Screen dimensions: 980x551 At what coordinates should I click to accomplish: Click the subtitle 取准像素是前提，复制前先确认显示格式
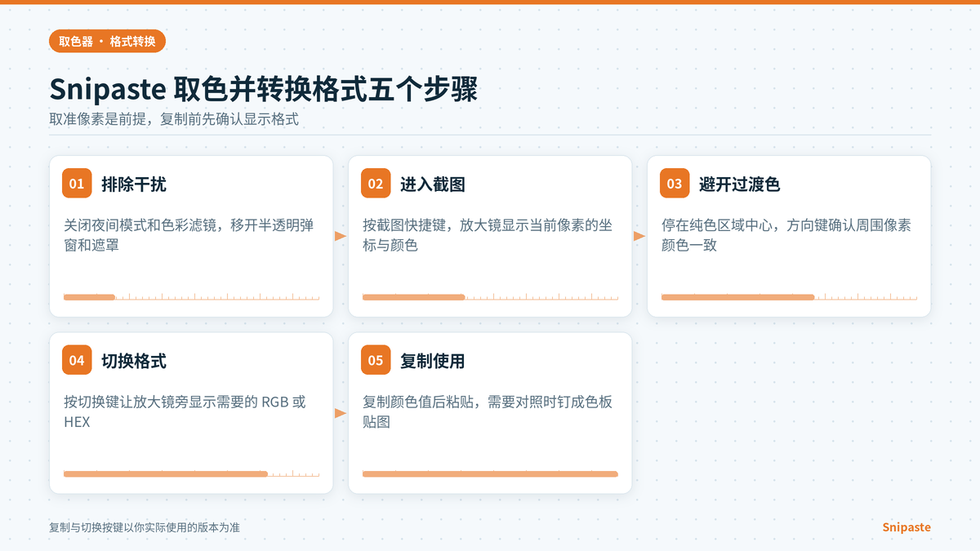point(174,119)
